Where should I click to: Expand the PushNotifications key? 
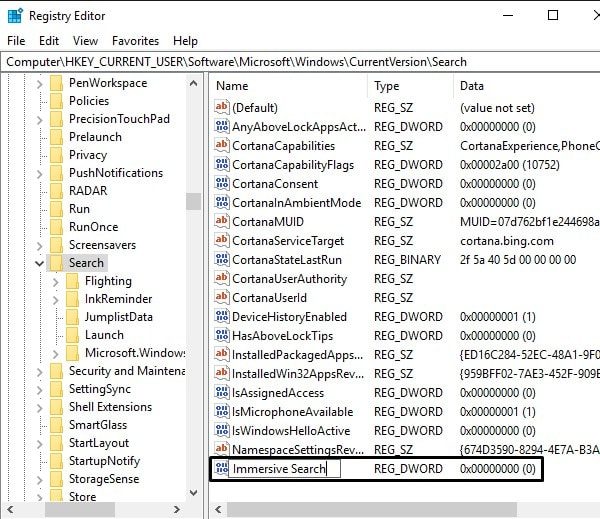(39, 173)
